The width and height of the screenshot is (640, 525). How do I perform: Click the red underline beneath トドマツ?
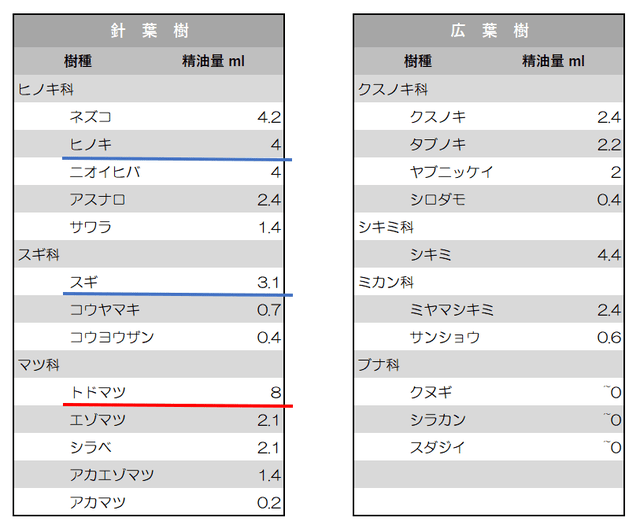point(177,405)
